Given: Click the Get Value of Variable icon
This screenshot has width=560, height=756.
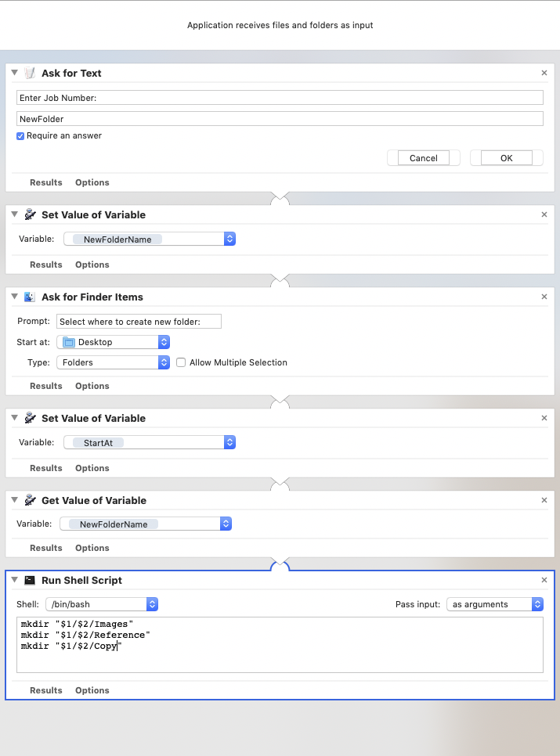Looking at the screenshot, I should tap(30, 500).
